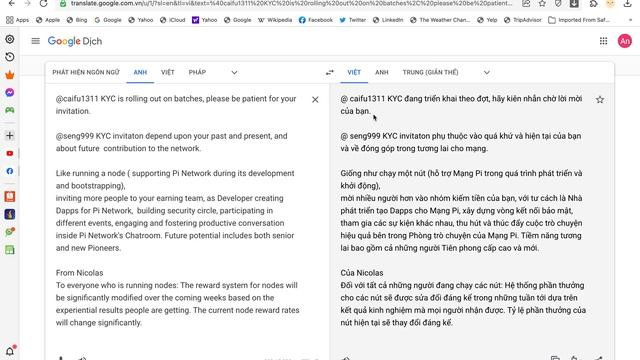640x360 pixels.
Task: Open the shield protection icon in address bar
Action: tap(558, 4)
